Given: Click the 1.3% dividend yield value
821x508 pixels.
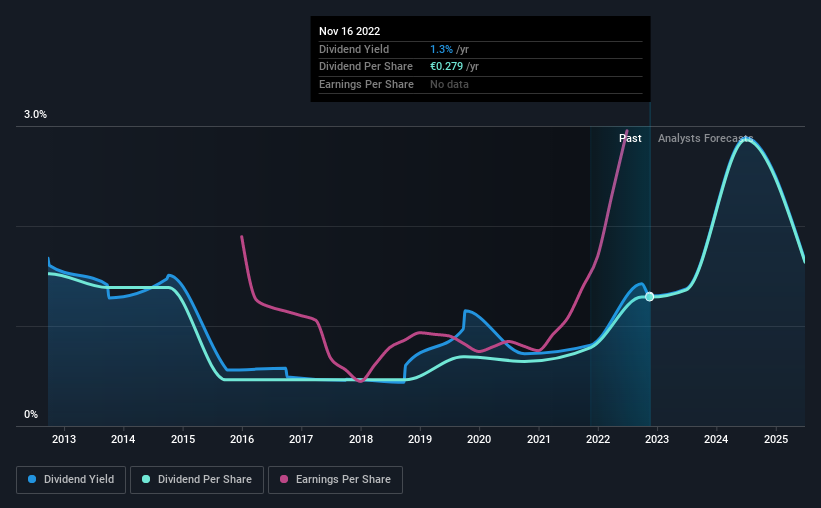Looking at the screenshot, I should pos(441,49).
